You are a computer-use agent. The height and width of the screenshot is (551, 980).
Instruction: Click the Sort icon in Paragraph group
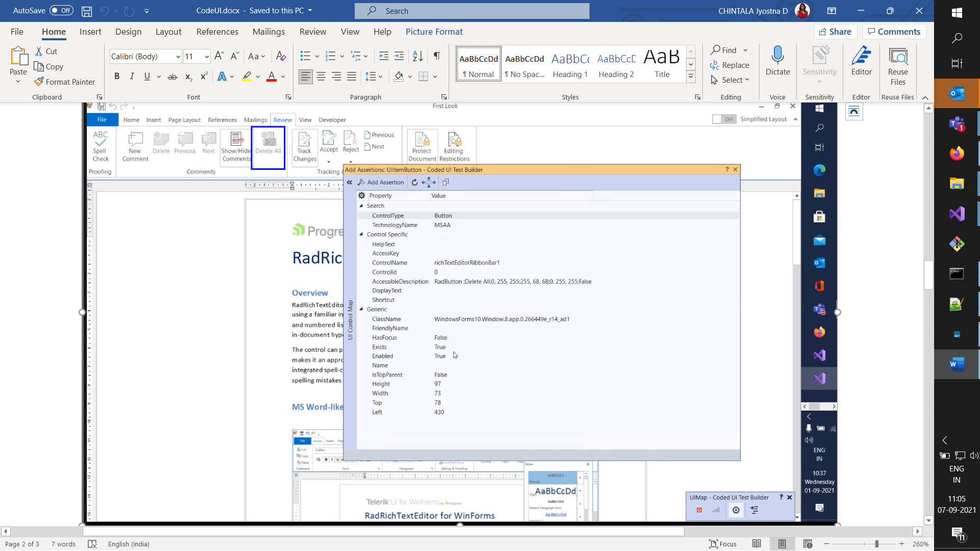(x=418, y=56)
